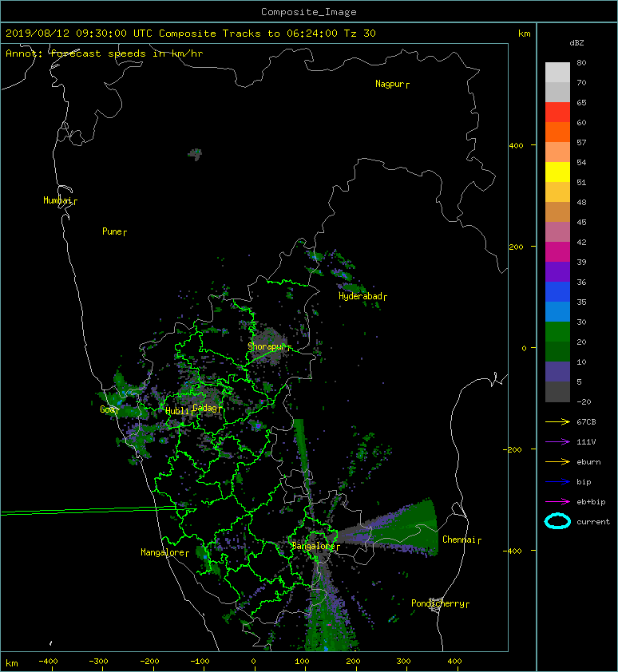Select the Pune city label
Viewport: 618px width, 672px height.
pyautogui.click(x=112, y=231)
